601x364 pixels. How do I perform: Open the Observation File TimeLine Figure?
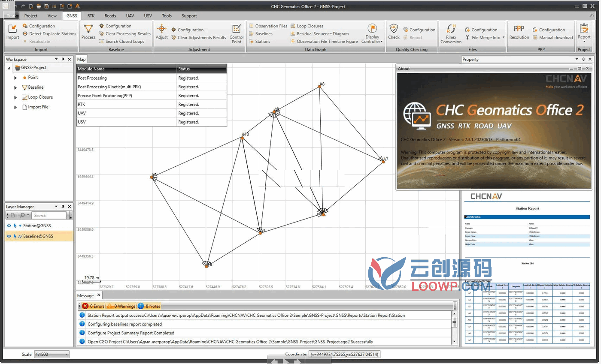point(324,41)
